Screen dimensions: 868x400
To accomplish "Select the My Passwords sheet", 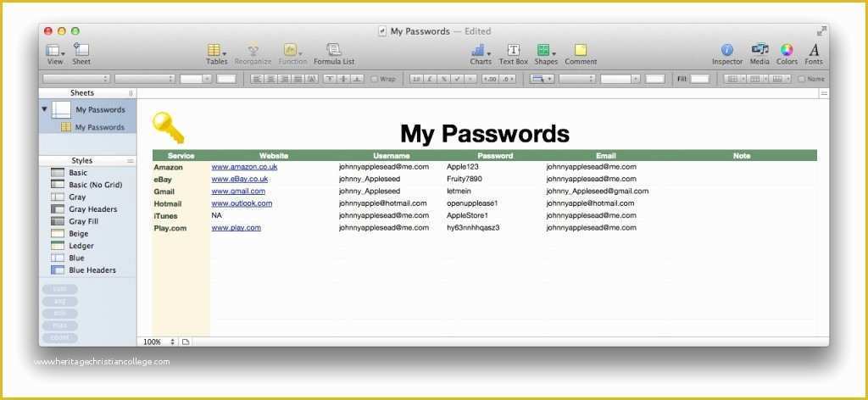I will 87,109.
